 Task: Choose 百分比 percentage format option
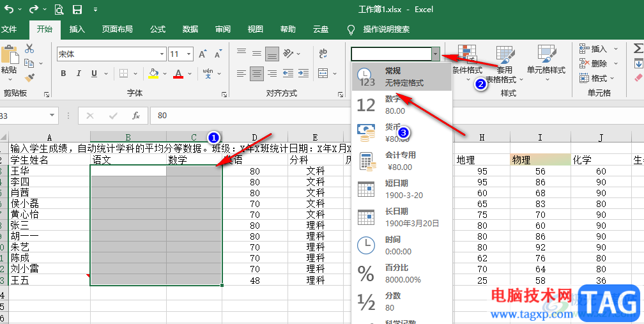click(x=402, y=274)
